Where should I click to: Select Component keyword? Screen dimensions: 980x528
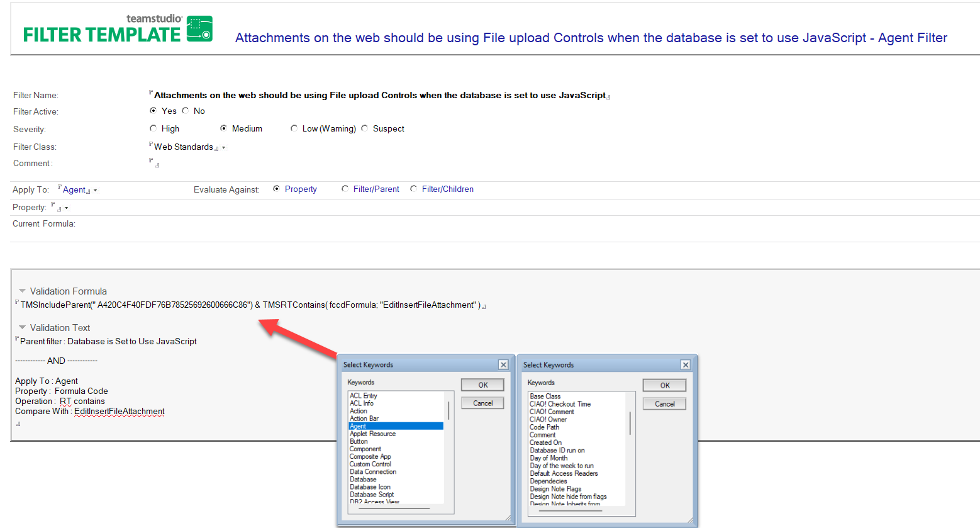365,449
